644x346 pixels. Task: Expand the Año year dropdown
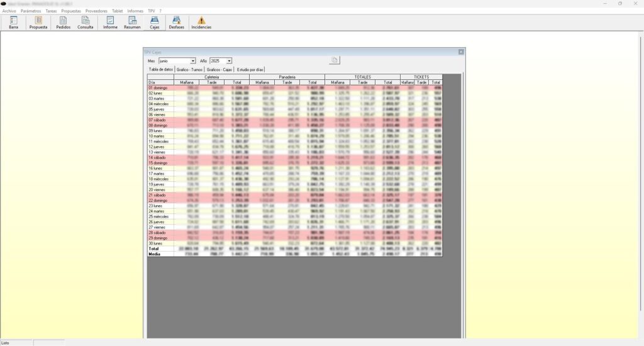tap(229, 61)
